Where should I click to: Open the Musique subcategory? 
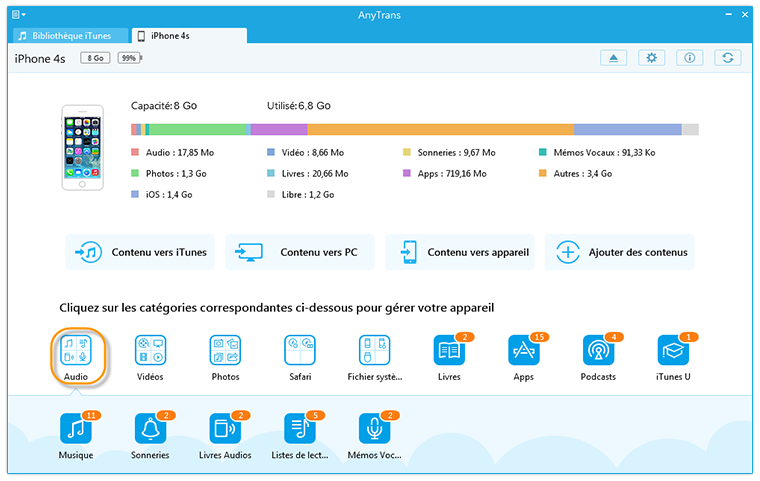(x=76, y=436)
